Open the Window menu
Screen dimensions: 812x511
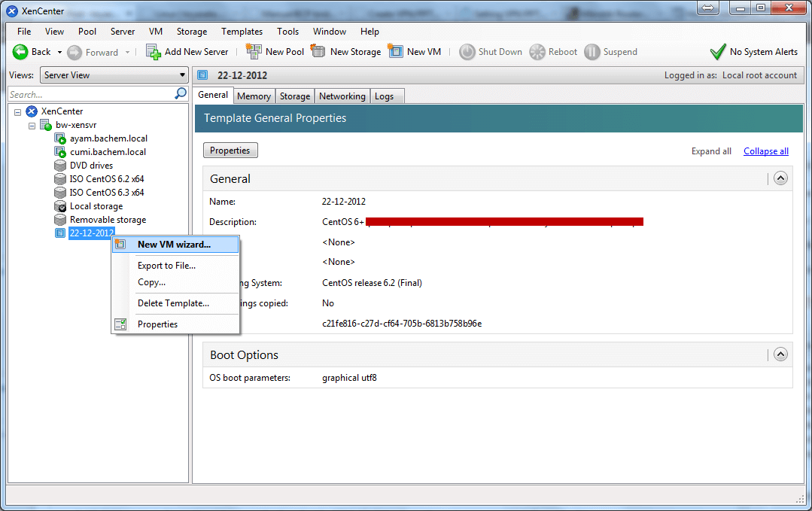pos(330,32)
